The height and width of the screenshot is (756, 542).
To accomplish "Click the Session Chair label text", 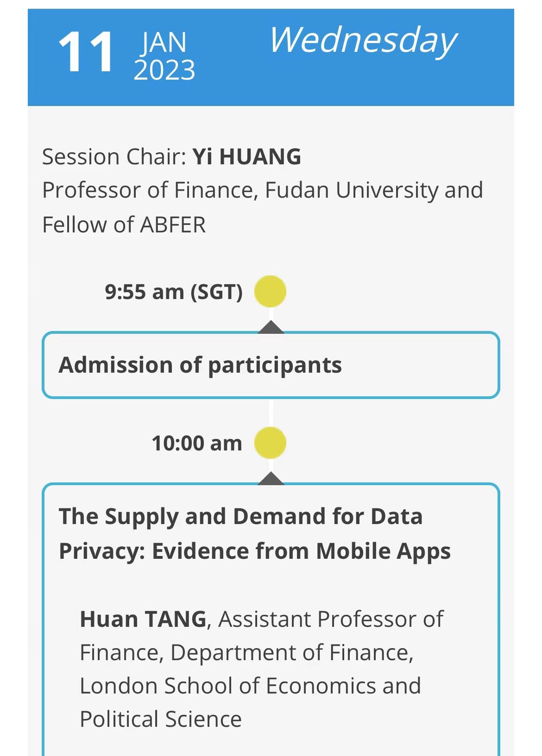I will tap(114, 156).
